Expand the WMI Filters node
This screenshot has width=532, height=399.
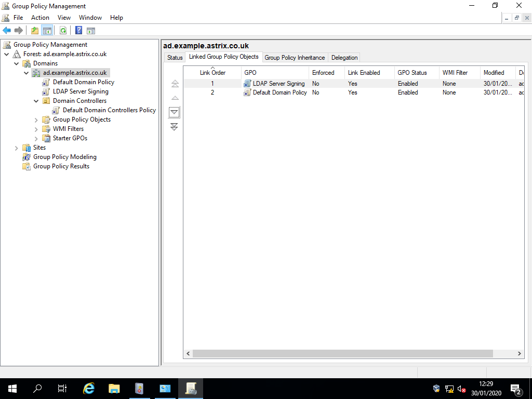point(35,128)
